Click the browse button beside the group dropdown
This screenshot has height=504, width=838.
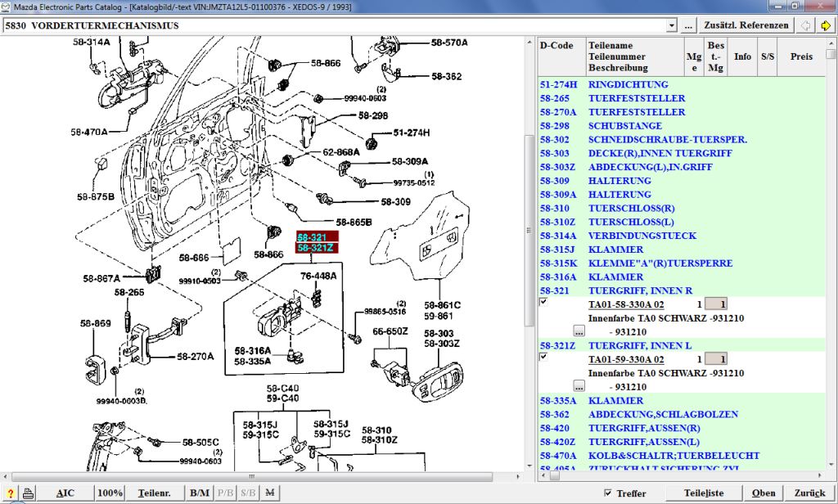coord(687,25)
